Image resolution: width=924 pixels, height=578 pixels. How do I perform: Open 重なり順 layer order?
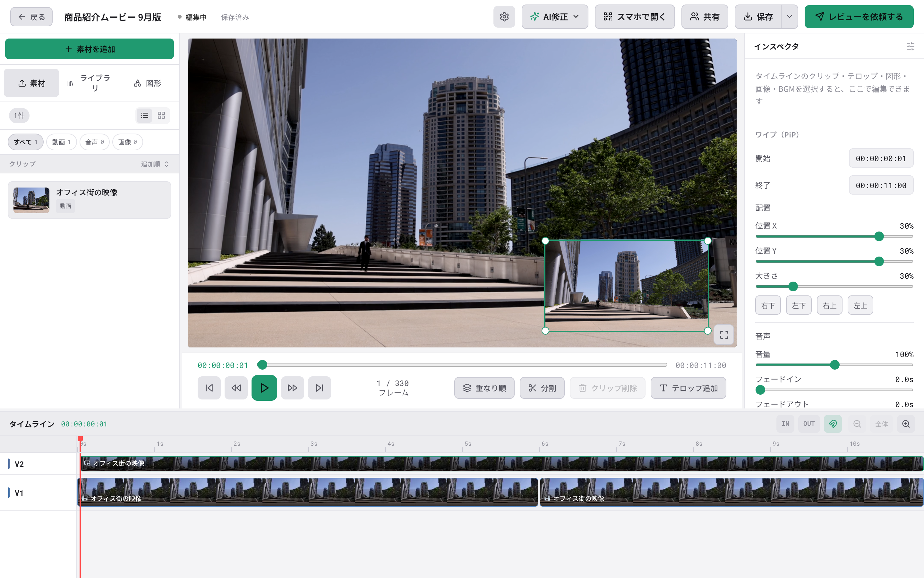(484, 388)
